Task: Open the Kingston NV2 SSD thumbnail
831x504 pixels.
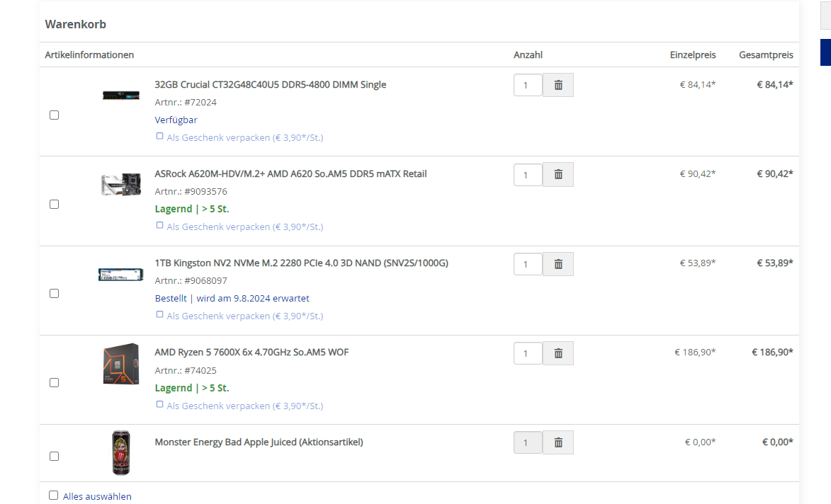Action: [121, 275]
